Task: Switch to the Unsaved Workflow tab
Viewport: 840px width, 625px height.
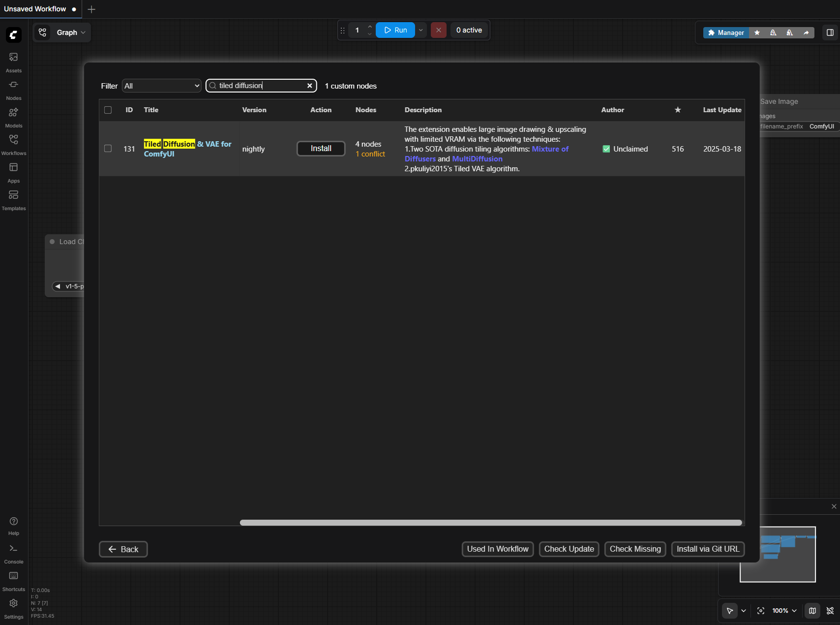Action: pyautogui.click(x=35, y=9)
